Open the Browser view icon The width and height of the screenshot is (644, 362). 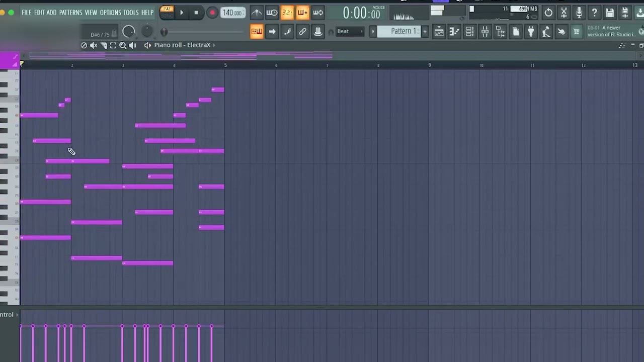(x=500, y=32)
